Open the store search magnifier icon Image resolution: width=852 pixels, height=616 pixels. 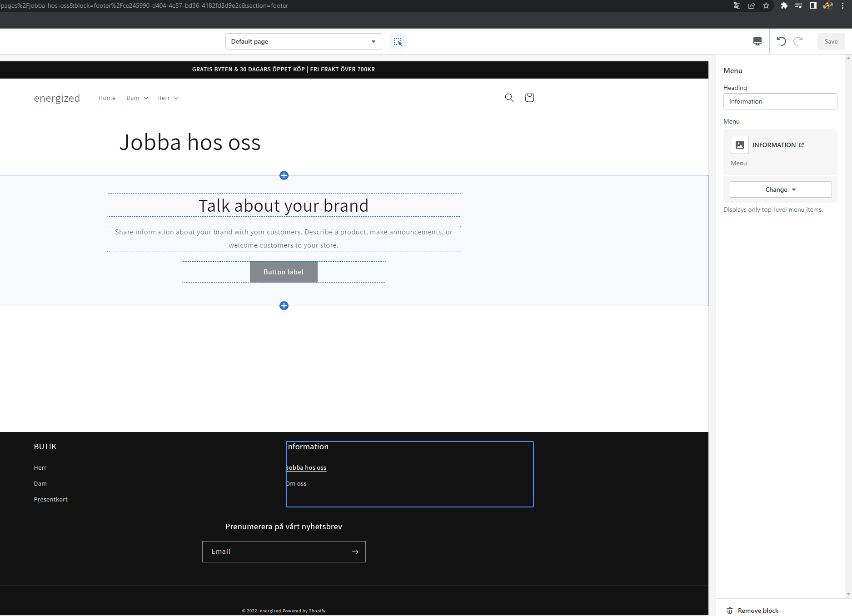[509, 98]
